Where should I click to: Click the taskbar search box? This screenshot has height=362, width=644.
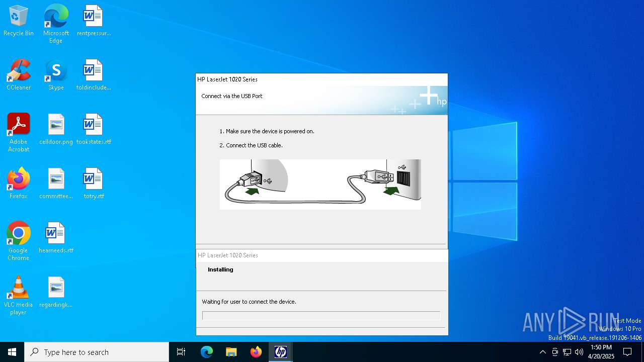pos(97,352)
